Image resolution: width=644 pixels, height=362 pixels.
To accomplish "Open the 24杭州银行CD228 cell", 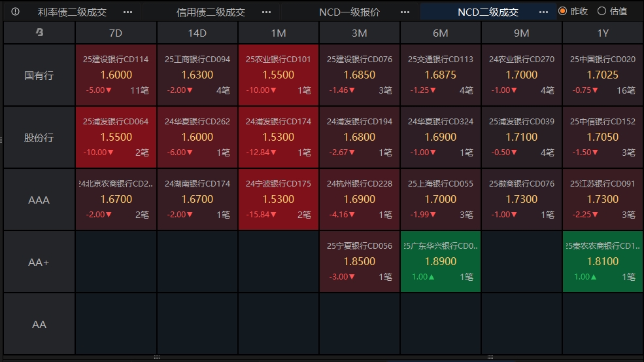I will [360, 200].
